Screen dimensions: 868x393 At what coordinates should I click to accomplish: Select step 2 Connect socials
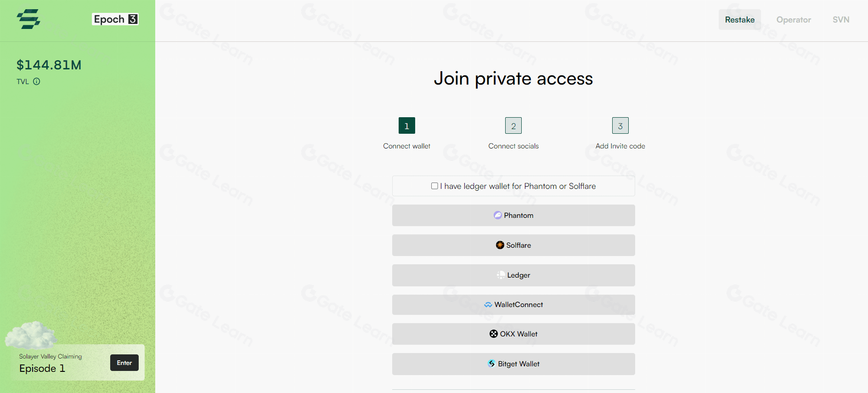point(513,125)
